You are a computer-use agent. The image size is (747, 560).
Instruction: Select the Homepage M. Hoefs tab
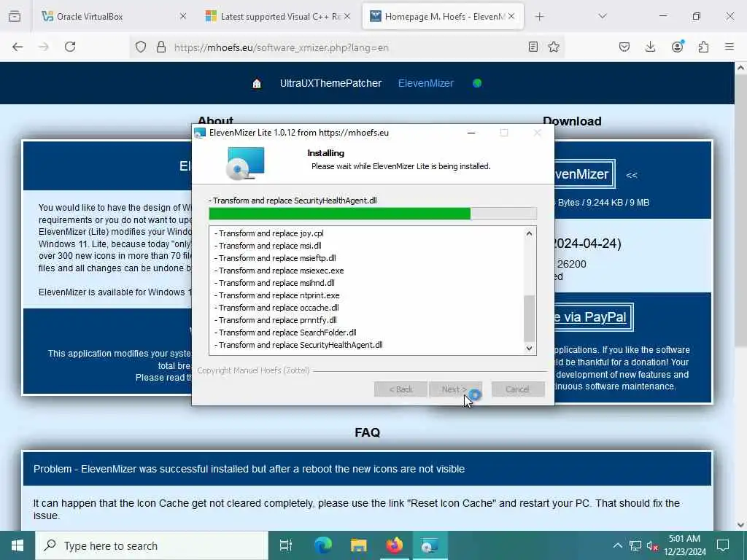pos(443,17)
